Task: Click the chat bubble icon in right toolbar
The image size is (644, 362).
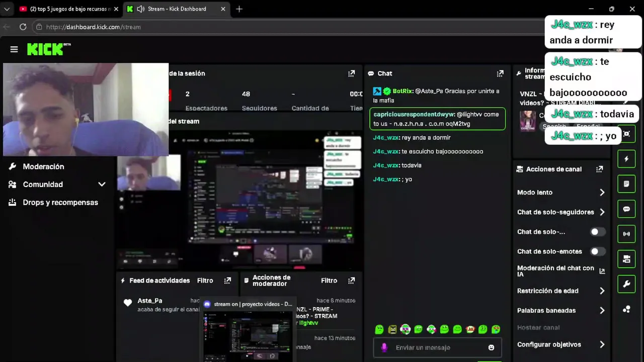Action: point(626,209)
